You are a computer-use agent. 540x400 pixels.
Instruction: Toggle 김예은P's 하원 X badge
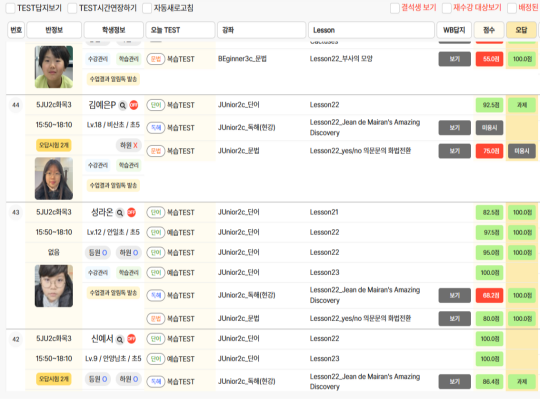129,145
